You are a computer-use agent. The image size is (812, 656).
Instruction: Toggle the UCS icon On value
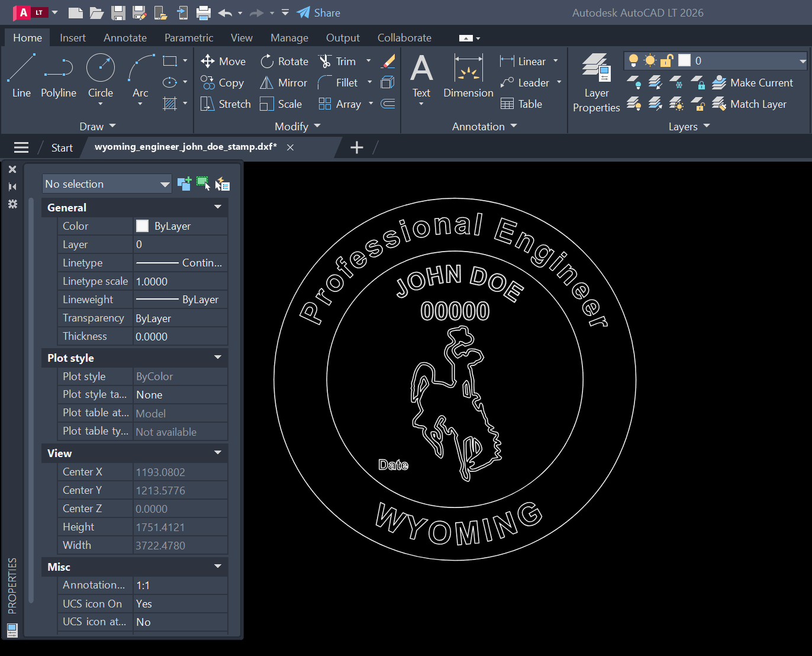click(181, 603)
